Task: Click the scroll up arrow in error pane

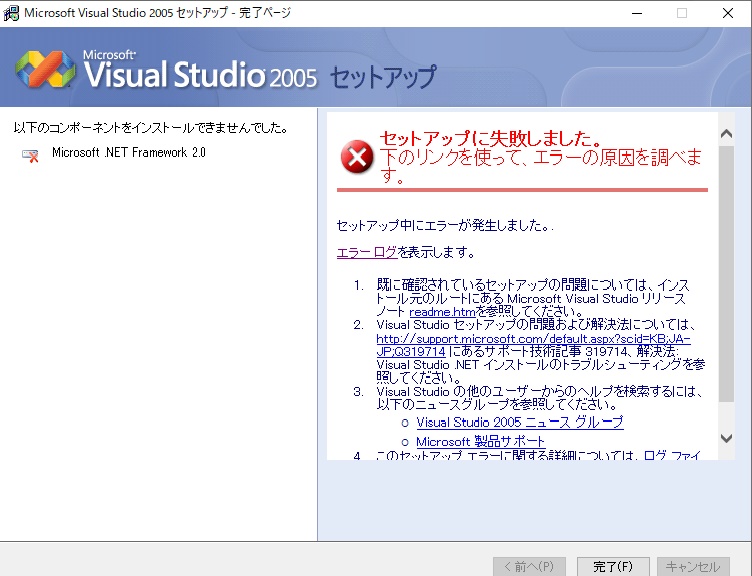Action: 727,134
